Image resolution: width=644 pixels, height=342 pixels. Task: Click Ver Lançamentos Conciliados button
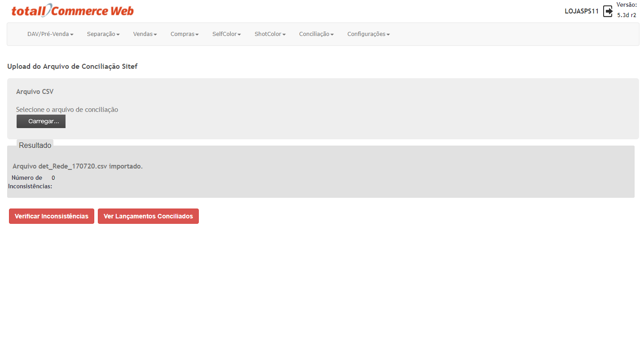pyautogui.click(x=148, y=216)
